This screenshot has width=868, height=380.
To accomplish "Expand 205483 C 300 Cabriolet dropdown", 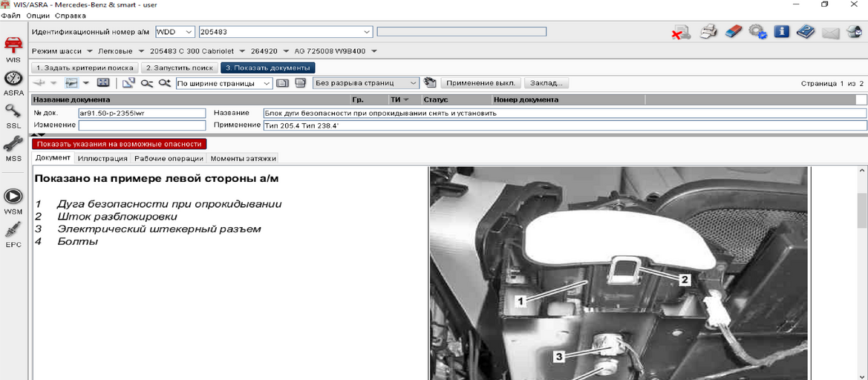I will point(241,51).
